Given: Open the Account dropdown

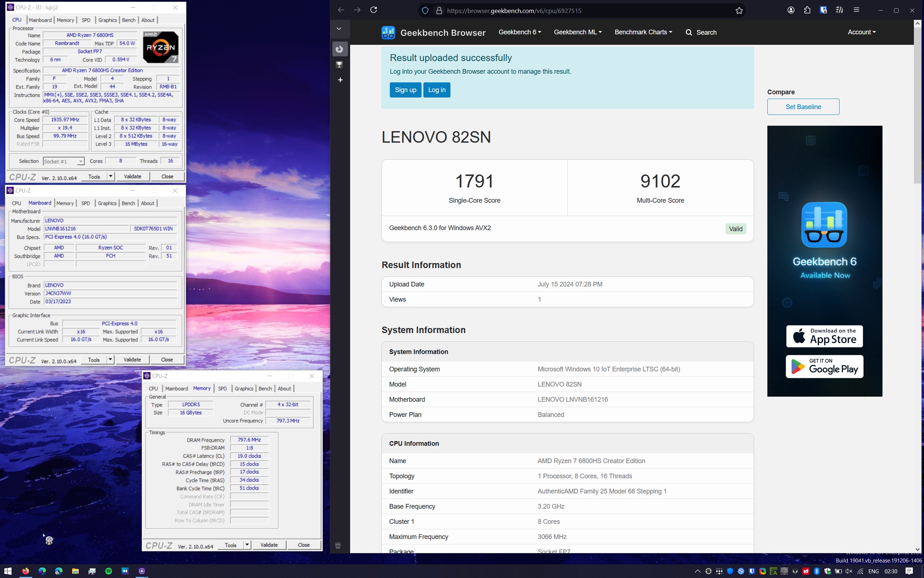Looking at the screenshot, I should tap(862, 32).
